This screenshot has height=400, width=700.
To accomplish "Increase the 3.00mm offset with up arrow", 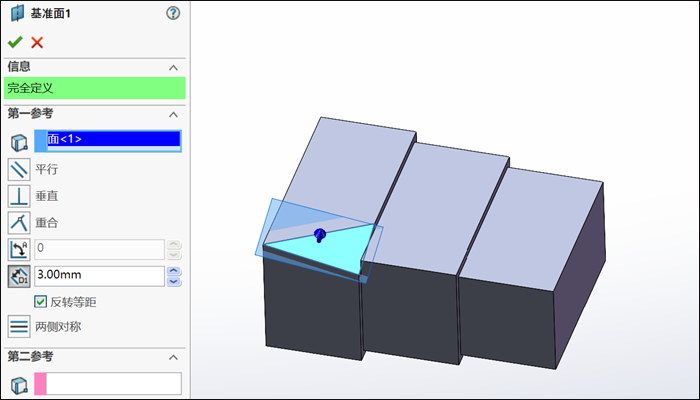I will coord(174,271).
